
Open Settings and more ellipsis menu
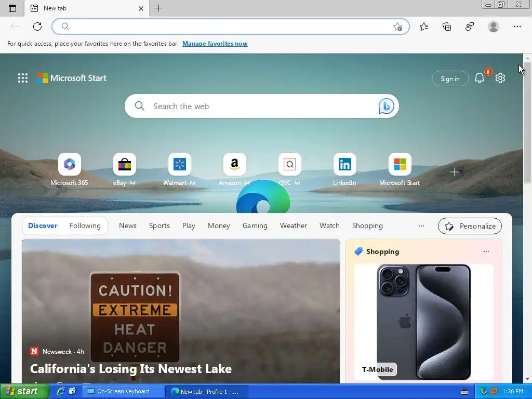point(517,26)
